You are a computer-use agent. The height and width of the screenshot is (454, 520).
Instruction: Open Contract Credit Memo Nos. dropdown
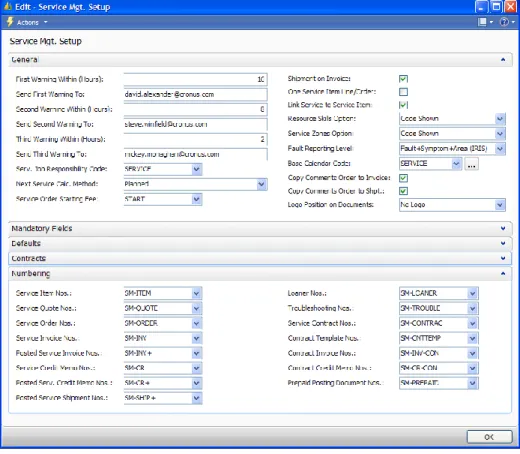click(x=472, y=368)
